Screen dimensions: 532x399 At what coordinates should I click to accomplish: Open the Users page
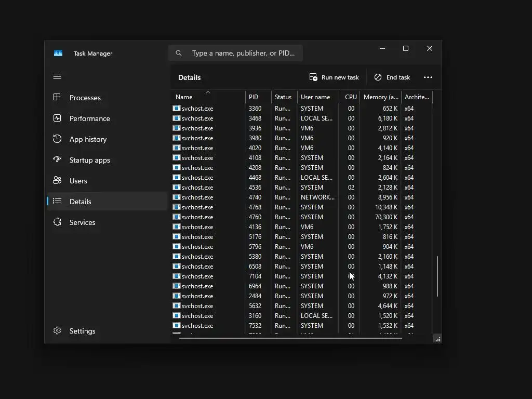pos(107,181)
